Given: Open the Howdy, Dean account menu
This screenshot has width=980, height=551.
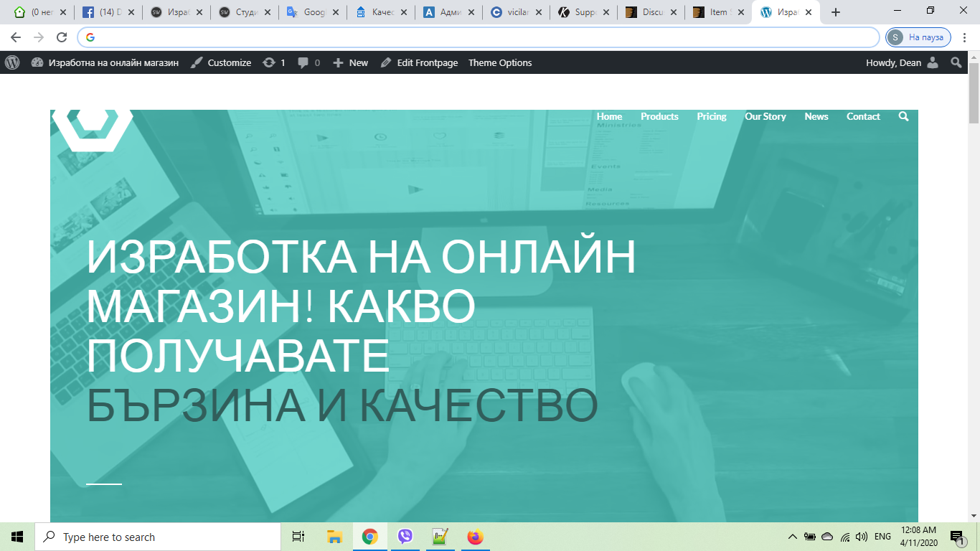Looking at the screenshot, I should point(902,62).
